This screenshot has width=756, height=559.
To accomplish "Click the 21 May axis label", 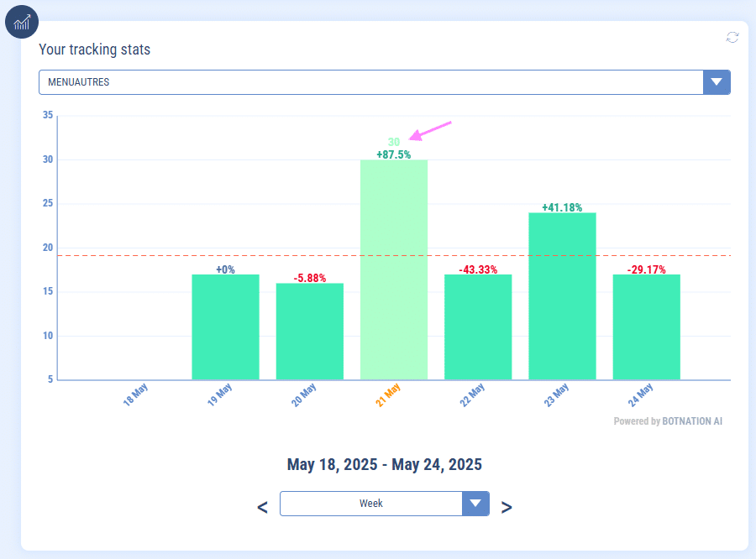I will 389,395.
